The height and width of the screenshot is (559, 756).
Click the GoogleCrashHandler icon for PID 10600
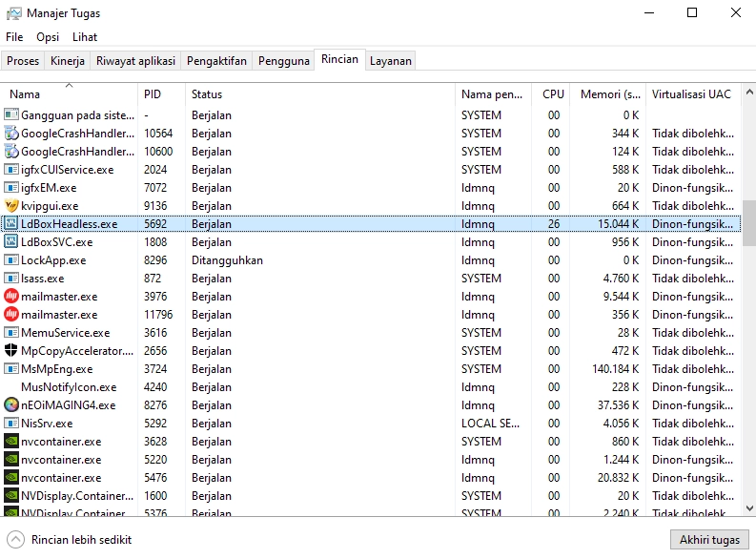(11, 152)
